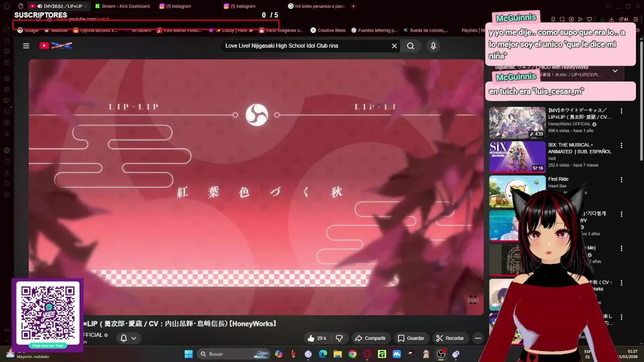644x362 pixels.
Task: Dislike the video with thumbs down
Action: pyautogui.click(x=339, y=338)
